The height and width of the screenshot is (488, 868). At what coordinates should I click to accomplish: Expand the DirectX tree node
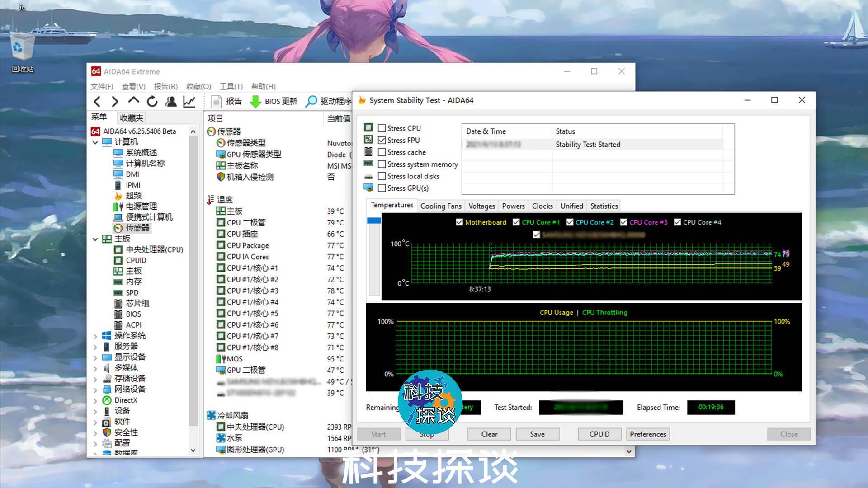(95, 400)
